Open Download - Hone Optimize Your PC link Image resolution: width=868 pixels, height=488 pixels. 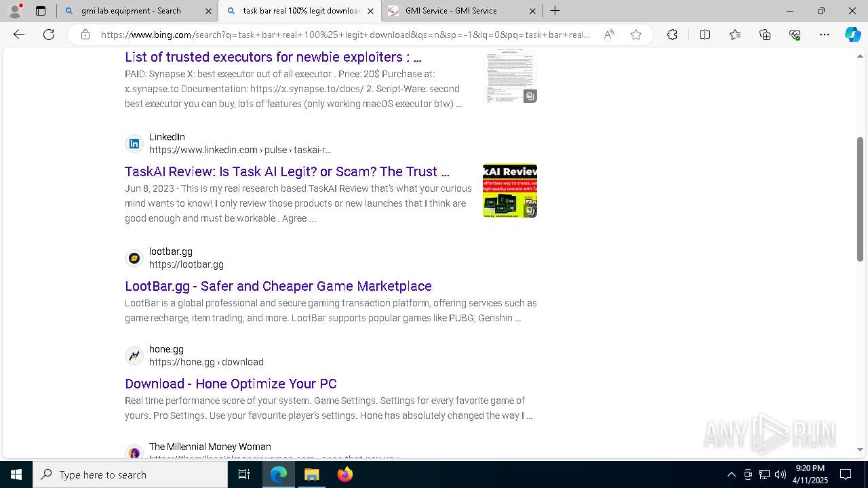231,384
